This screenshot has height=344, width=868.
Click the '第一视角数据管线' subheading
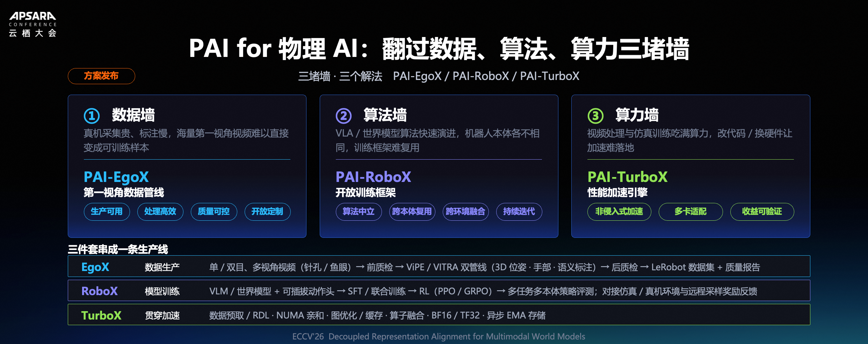pos(124,192)
